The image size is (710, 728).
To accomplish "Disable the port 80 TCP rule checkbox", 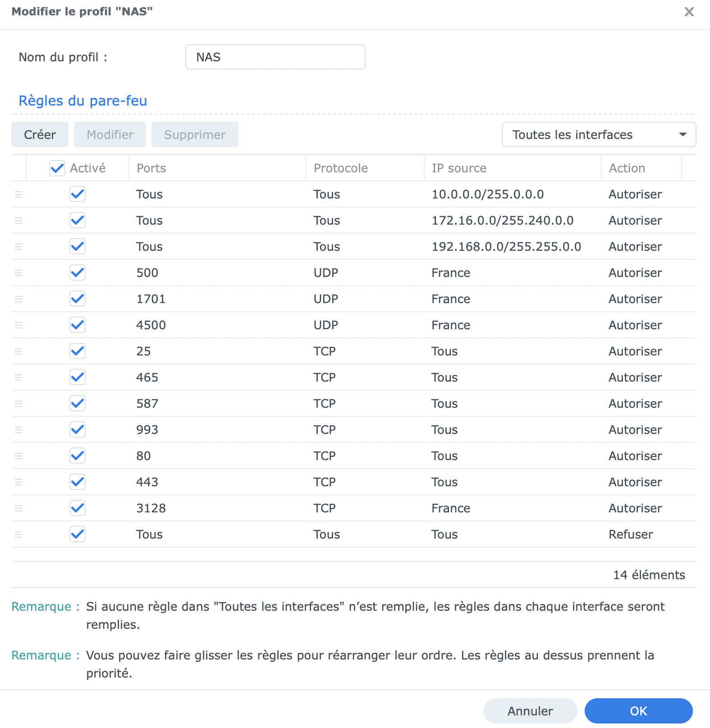I will pos(78,456).
